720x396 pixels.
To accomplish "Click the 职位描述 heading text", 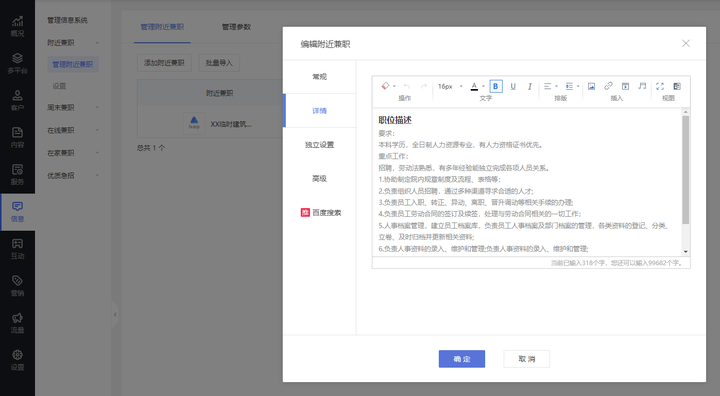I will click(395, 120).
